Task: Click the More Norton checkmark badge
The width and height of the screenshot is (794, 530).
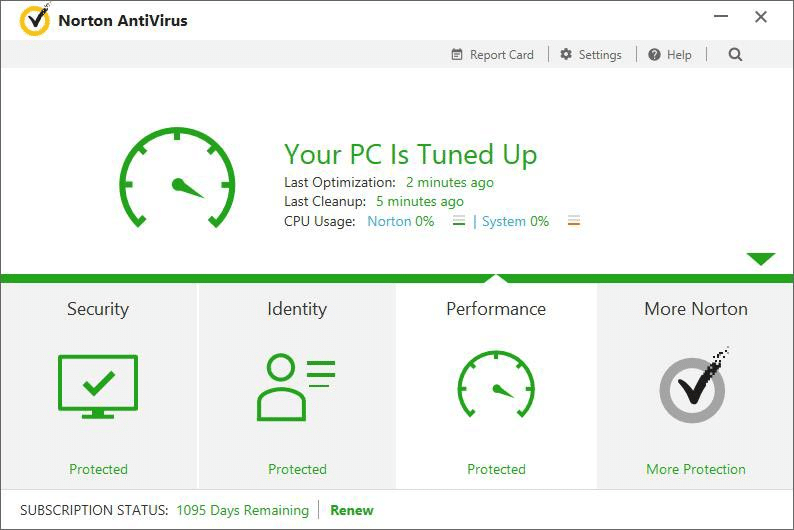Action: 693,386
